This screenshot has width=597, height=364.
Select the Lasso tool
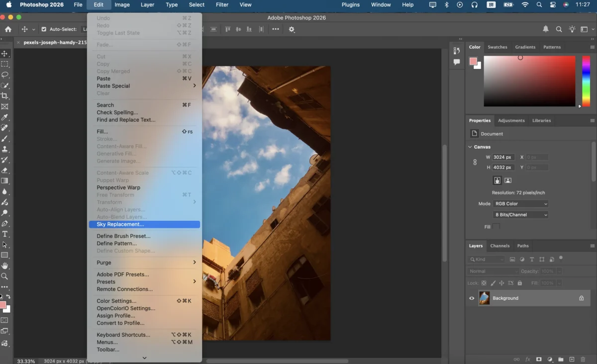5,75
